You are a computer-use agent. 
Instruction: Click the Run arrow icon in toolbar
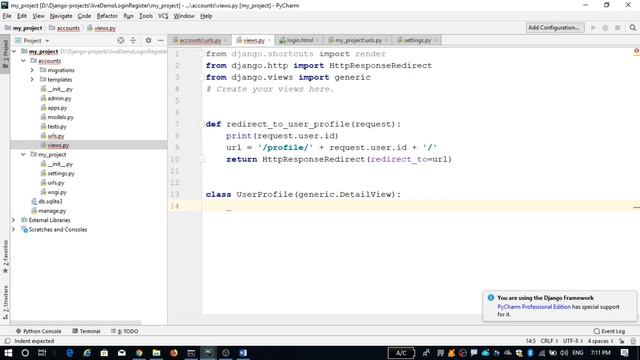click(x=593, y=28)
